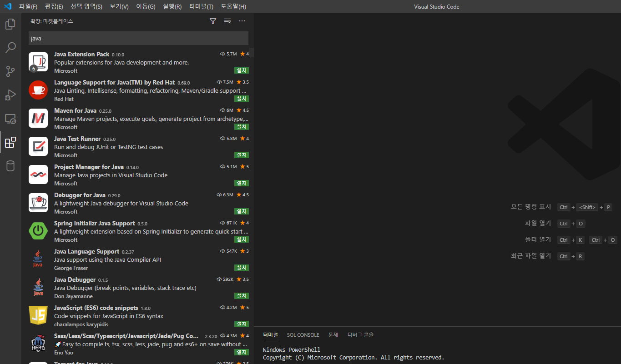
Task: Open extensions panel more actions (…) menu
Action: tap(242, 21)
